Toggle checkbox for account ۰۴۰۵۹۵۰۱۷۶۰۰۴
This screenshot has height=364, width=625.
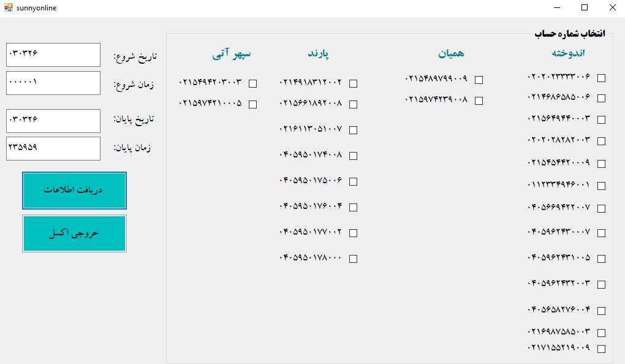click(353, 207)
